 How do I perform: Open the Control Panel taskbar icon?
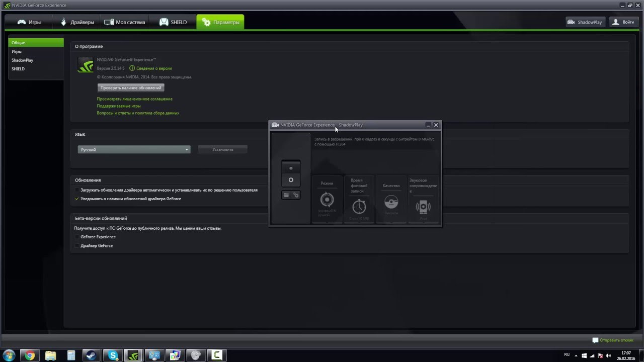(154, 355)
